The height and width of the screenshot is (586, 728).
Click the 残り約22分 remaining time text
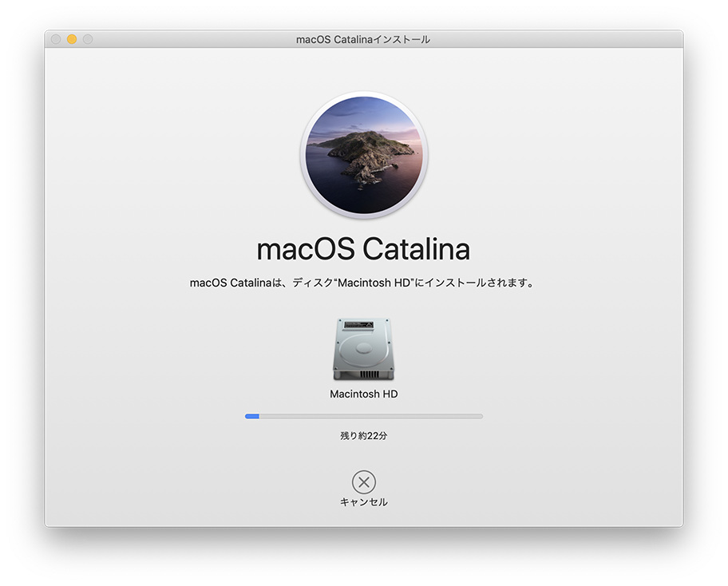pos(363,436)
